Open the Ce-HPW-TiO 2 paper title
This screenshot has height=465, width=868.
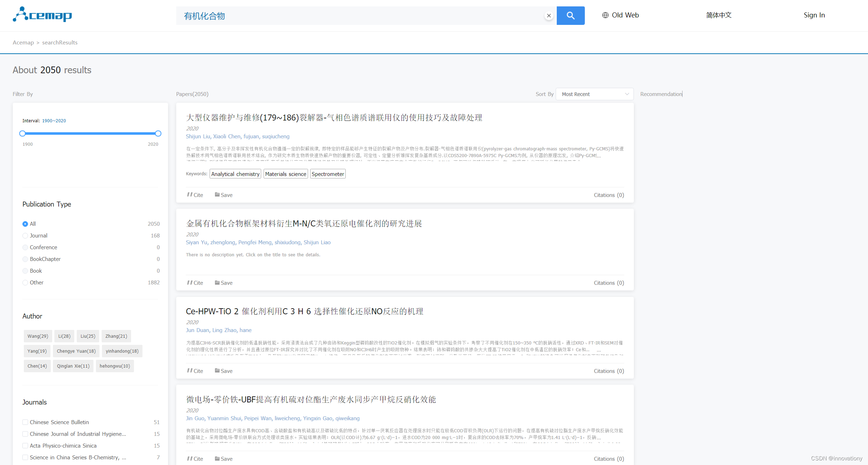pos(304,311)
